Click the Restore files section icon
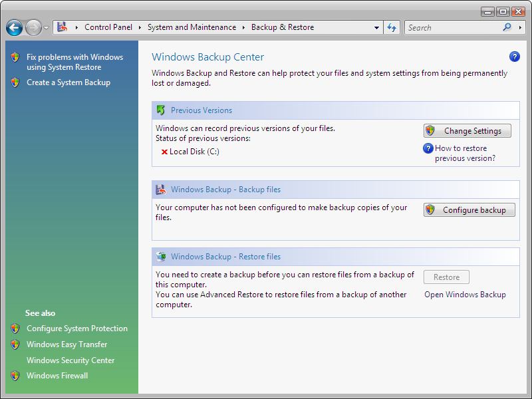 (160, 257)
